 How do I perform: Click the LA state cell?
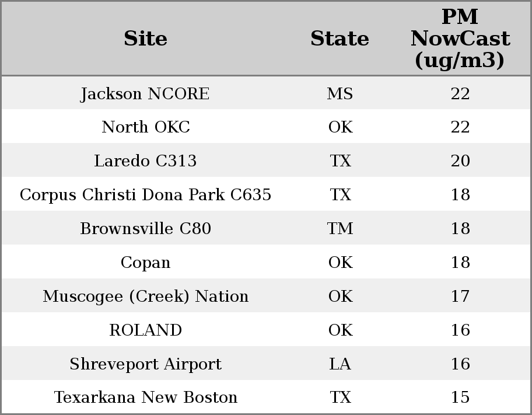pos(339,364)
